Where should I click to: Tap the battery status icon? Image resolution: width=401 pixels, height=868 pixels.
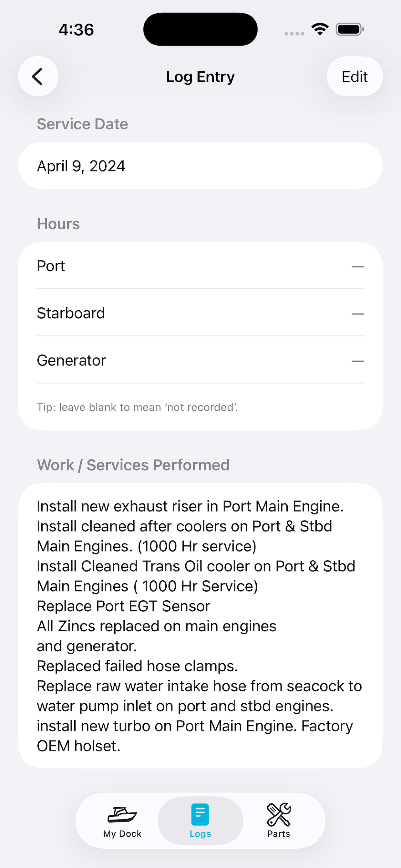point(349,29)
